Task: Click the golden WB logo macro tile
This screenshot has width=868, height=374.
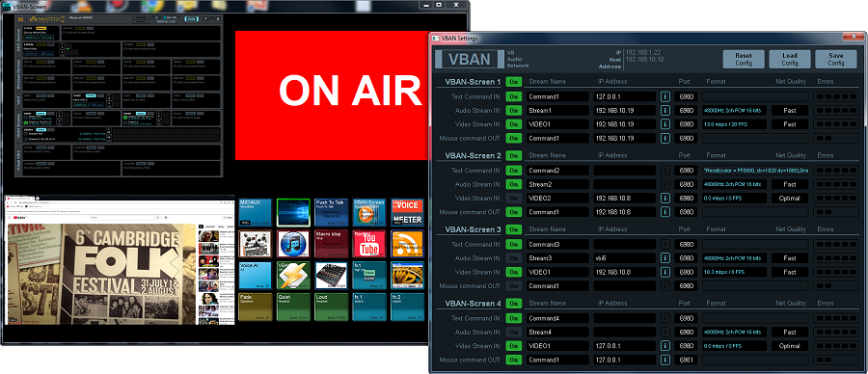Action: tap(407, 276)
